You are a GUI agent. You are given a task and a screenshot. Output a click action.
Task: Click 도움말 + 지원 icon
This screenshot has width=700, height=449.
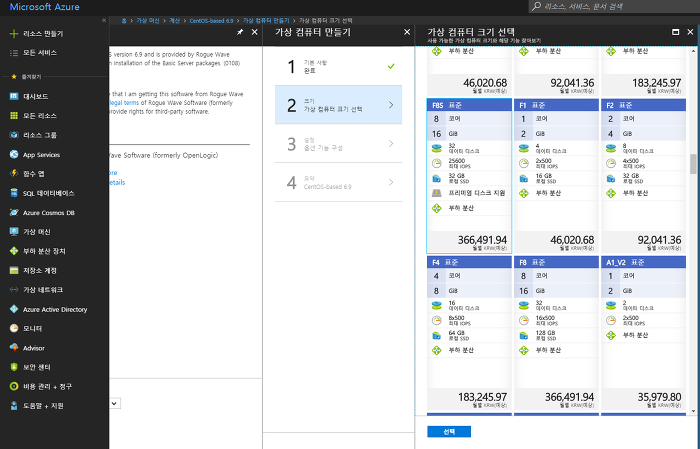tap(14, 406)
